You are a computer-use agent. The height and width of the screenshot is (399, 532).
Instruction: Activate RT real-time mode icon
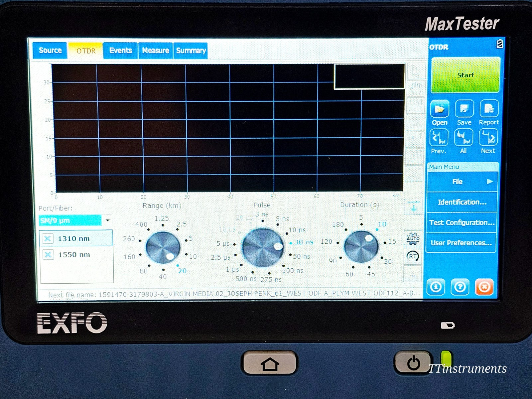pyautogui.click(x=413, y=256)
